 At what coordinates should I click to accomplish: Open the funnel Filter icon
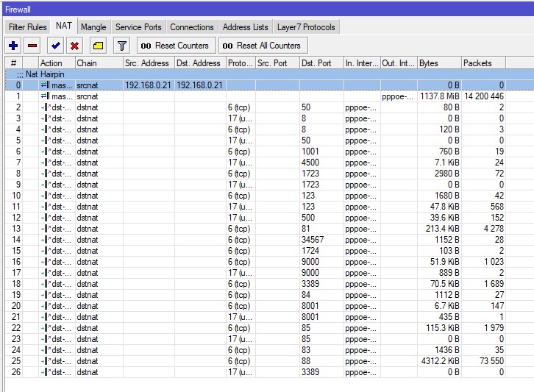click(x=122, y=46)
